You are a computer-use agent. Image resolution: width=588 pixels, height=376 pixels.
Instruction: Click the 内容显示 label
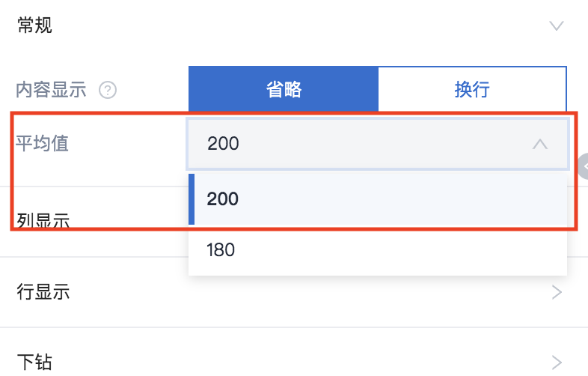pos(51,90)
